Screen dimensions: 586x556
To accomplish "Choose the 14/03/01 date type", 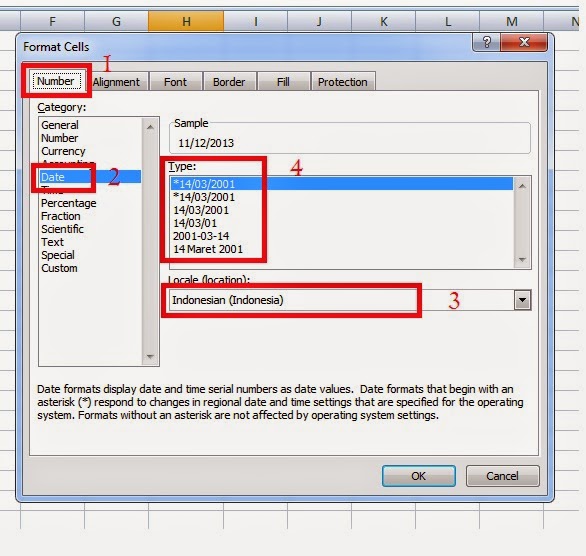I will click(342, 223).
